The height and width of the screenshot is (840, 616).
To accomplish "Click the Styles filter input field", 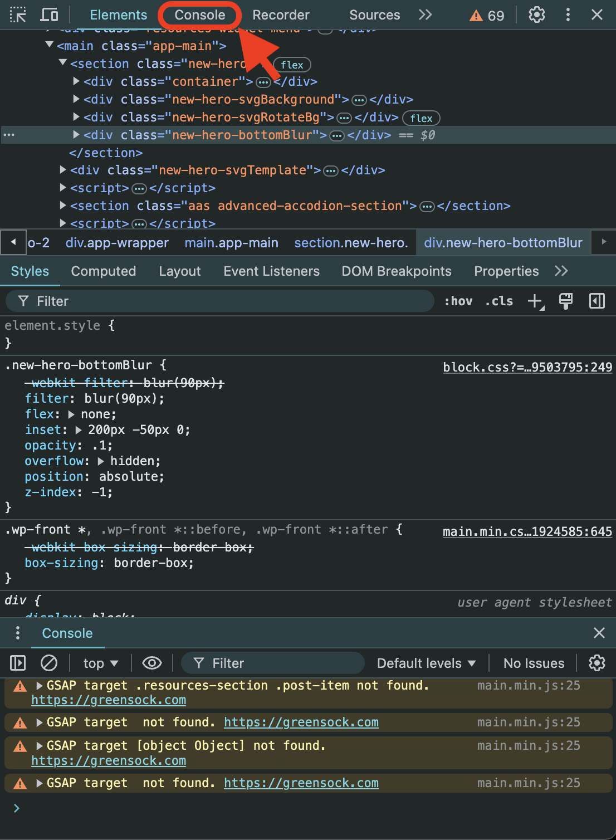I will [223, 301].
